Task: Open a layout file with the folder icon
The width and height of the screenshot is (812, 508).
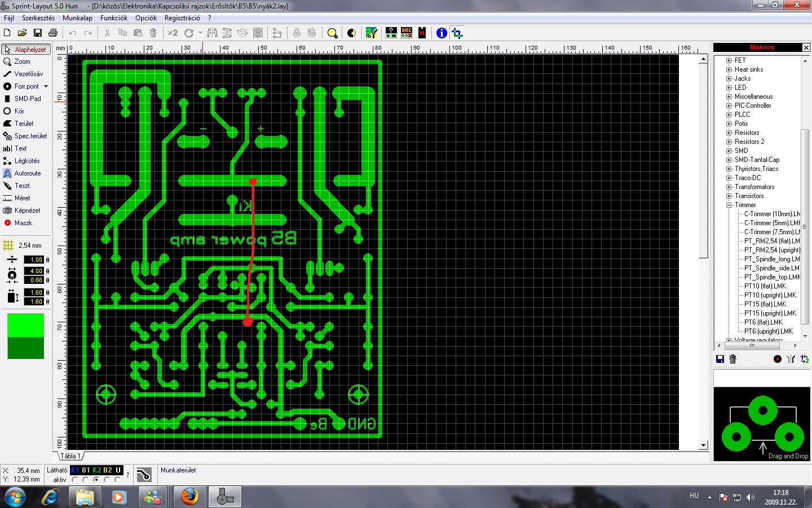Action: 23,33
